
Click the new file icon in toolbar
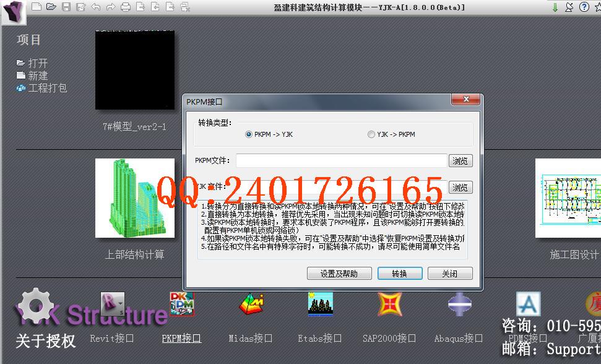tap(37, 7)
